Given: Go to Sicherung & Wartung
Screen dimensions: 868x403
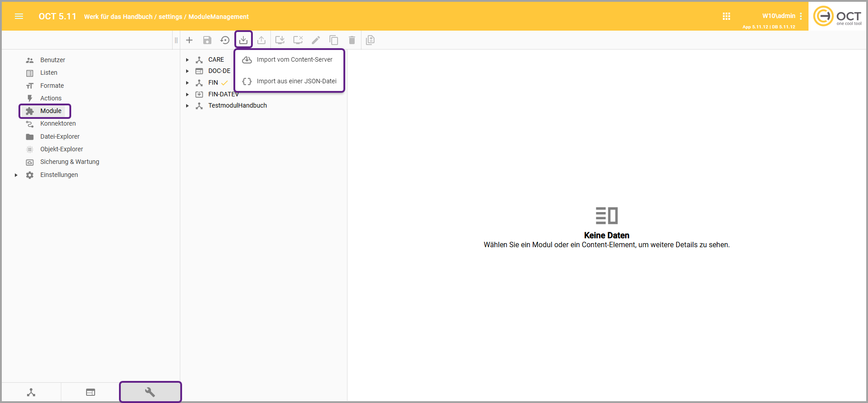Looking at the screenshot, I should (69, 162).
